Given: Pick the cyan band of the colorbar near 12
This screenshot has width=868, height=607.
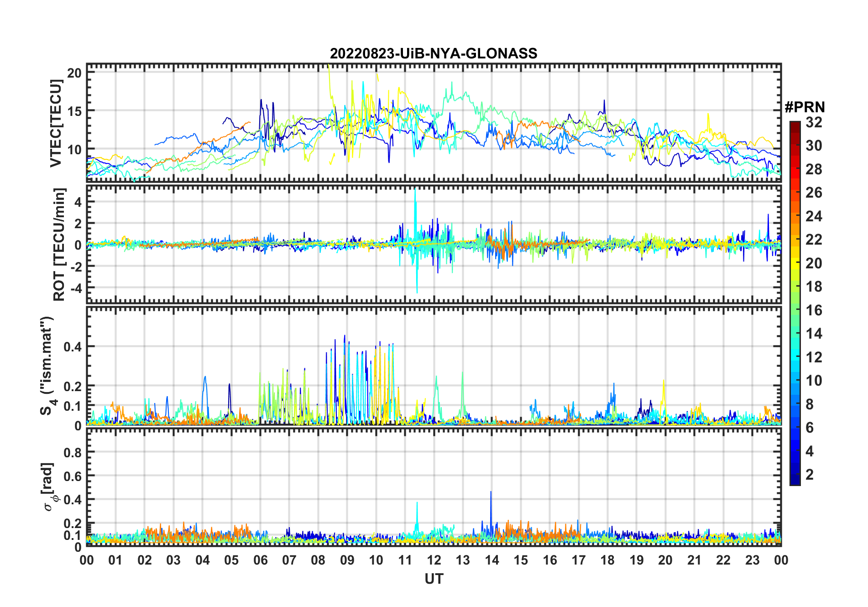Looking at the screenshot, I should point(795,357).
